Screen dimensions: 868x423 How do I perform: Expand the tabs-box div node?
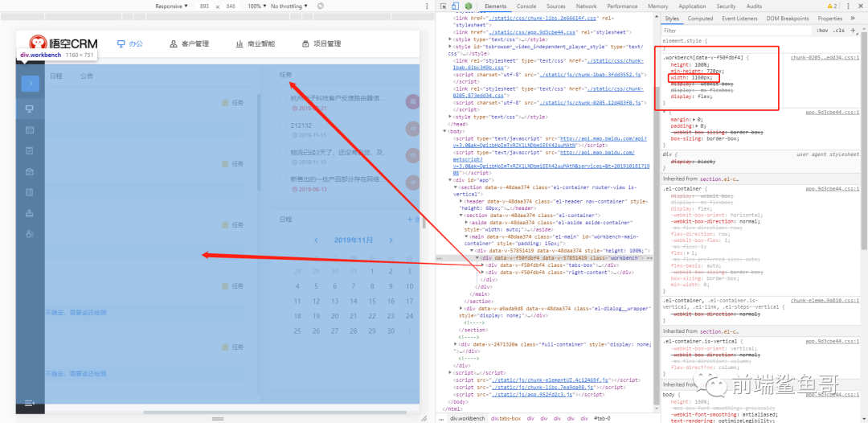click(483, 265)
